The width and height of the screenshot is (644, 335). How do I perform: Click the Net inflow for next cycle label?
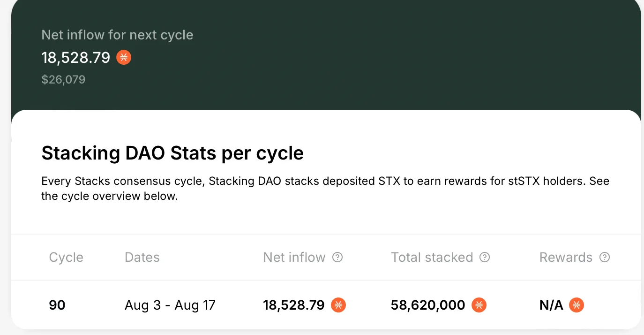[117, 35]
